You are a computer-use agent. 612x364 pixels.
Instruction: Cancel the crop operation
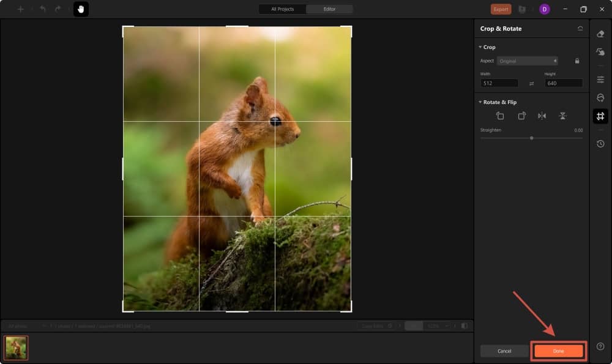pos(504,351)
